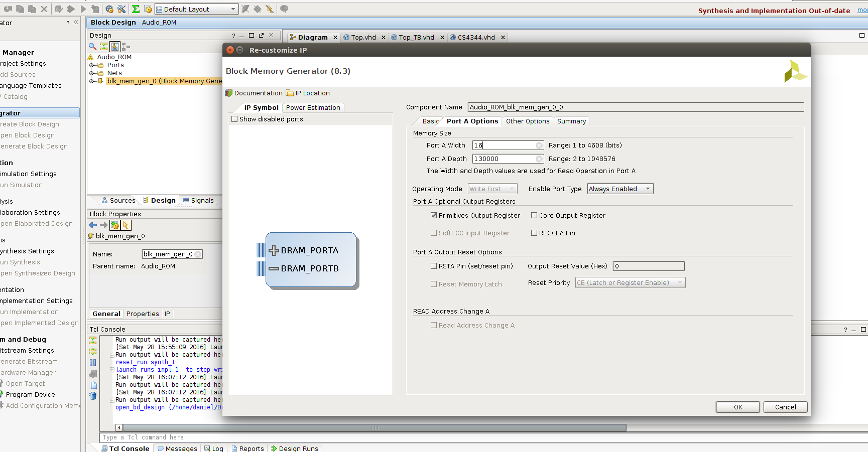Switch to the Other Options tab
The height and width of the screenshot is (452, 868).
[x=528, y=121]
